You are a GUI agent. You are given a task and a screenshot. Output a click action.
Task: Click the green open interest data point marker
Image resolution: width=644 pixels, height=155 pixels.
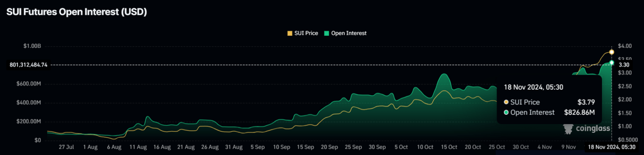(611, 63)
